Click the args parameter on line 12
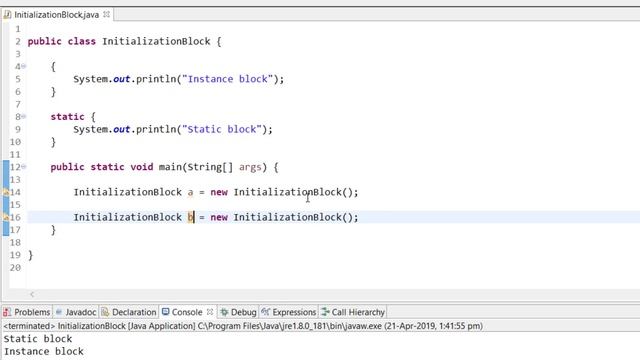 [250, 167]
